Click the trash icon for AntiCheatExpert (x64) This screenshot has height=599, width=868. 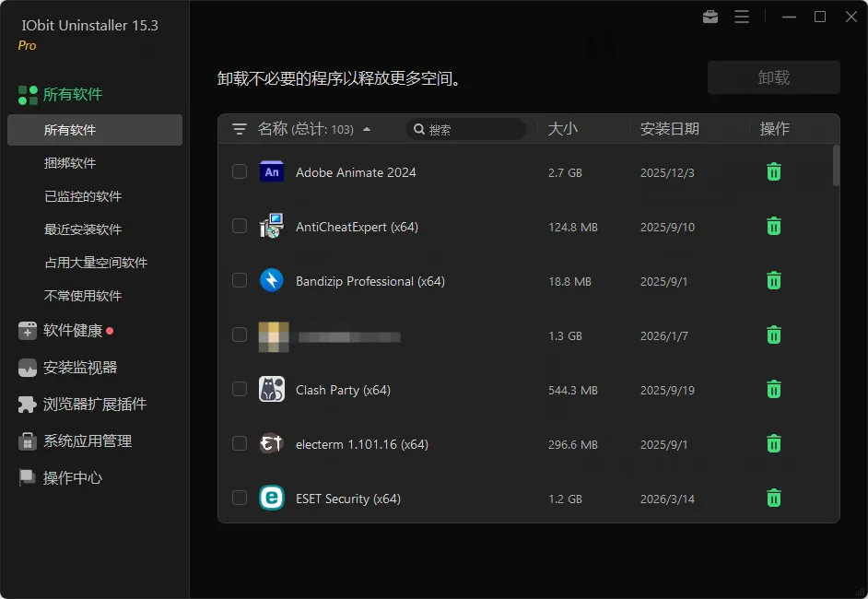pyautogui.click(x=773, y=227)
